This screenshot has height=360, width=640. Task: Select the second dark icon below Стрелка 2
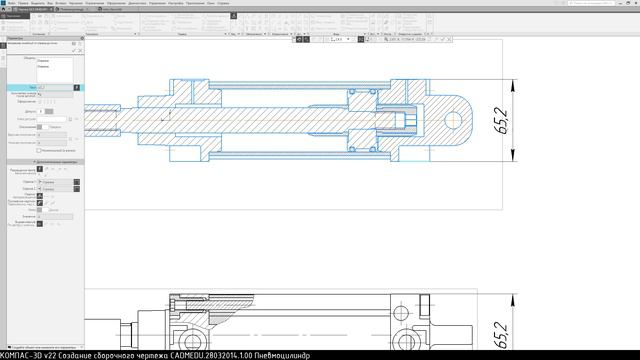click(x=40, y=203)
